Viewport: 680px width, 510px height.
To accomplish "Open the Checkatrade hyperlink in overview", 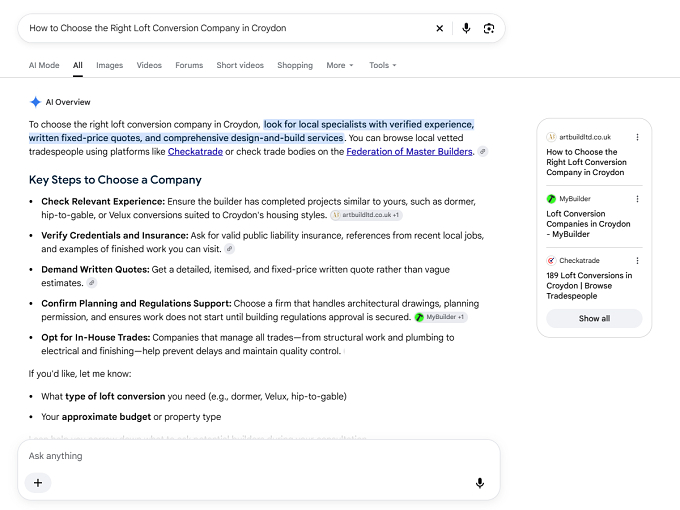I will [195, 151].
